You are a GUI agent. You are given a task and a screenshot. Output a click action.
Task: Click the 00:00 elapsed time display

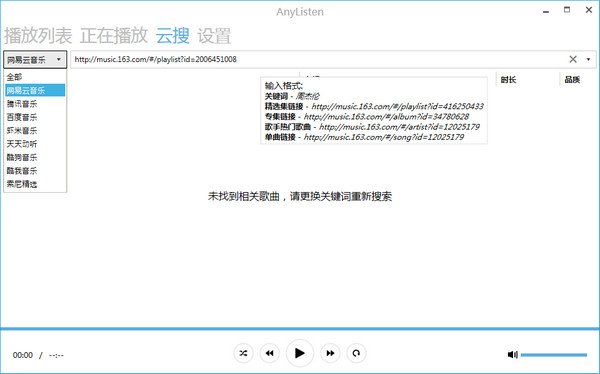pyautogui.click(x=23, y=355)
